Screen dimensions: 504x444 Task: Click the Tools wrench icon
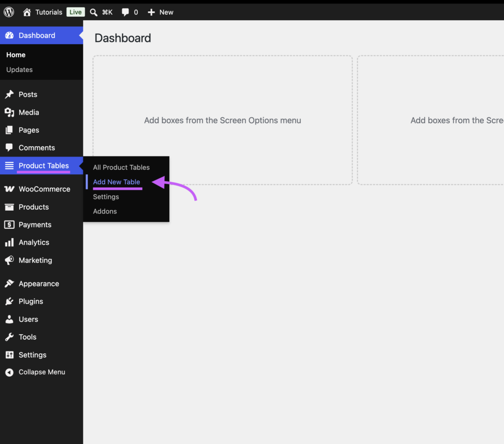point(9,337)
